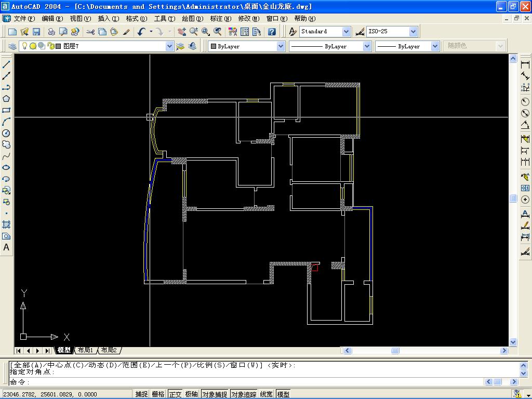
Task: Open the 编辑(E) menu
Action: (52, 19)
